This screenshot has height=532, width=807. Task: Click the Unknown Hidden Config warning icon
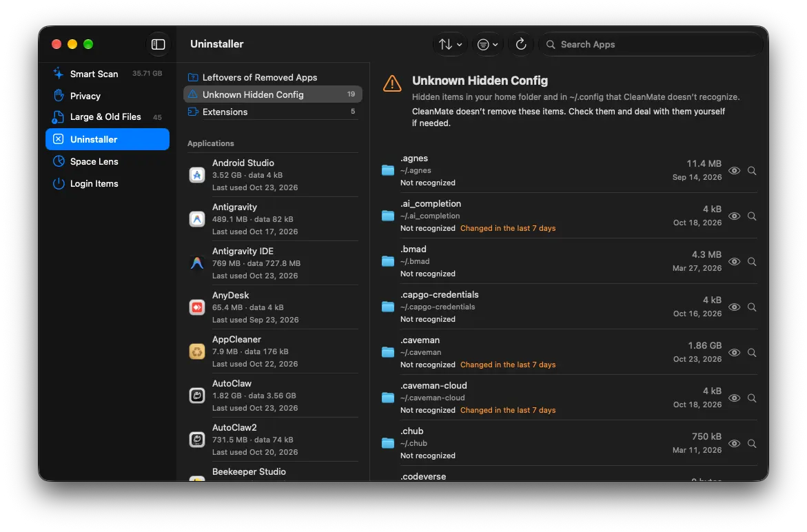point(392,83)
